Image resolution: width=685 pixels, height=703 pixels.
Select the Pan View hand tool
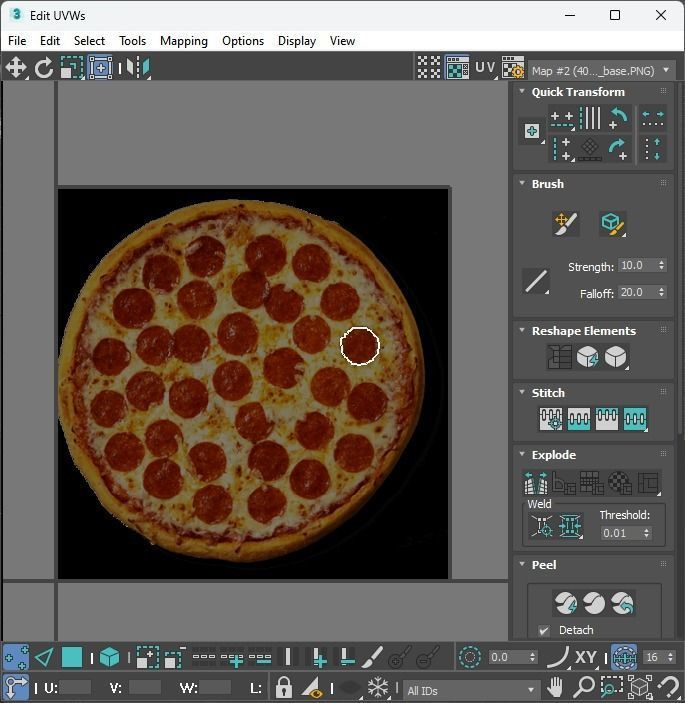(x=555, y=687)
